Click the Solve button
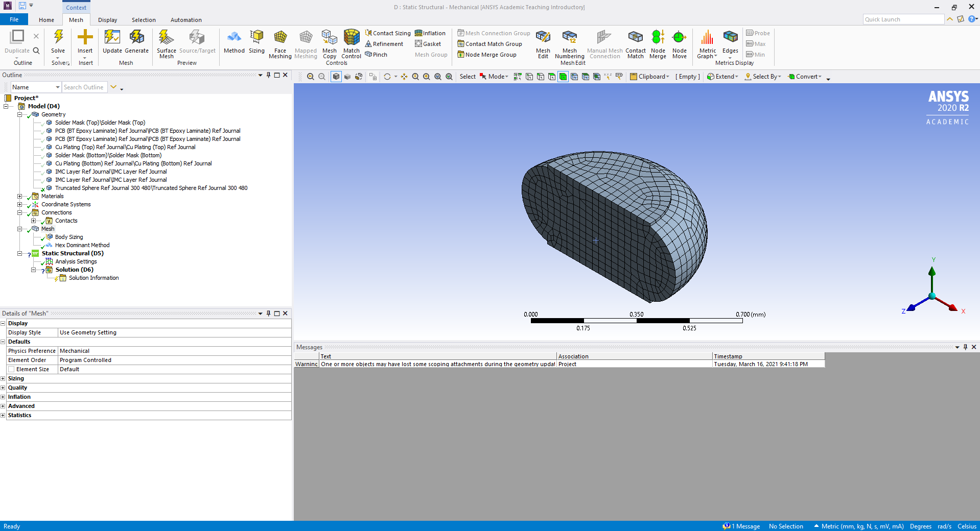Image resolution: width=980 pixels, height=531 pixels. (58, 43)
